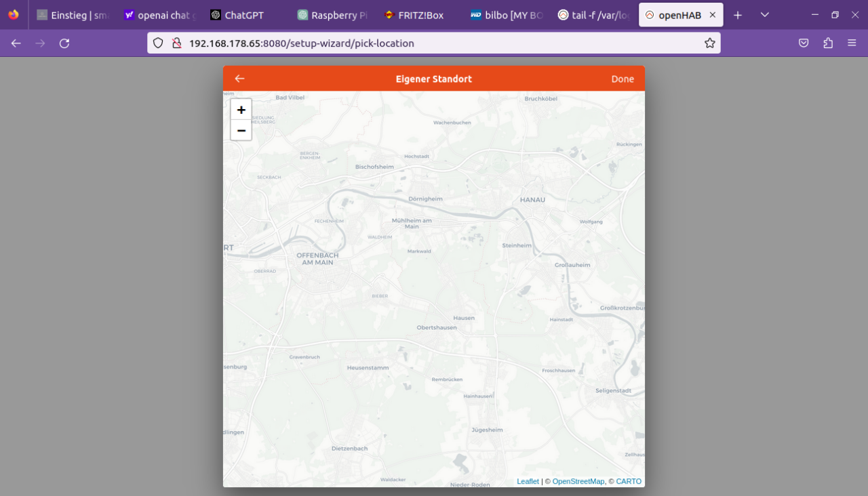Image resolution: width=868 pixels, height=496 pixels.
Task: Open the CARTO link
Action: [x=629, y=481]
